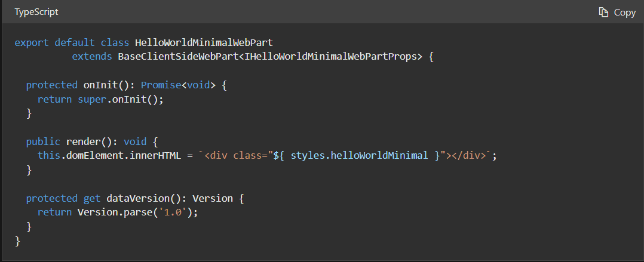Click super in return super.onInit()
The height and width of the screenshot is (262, 644).
[92, 99]
